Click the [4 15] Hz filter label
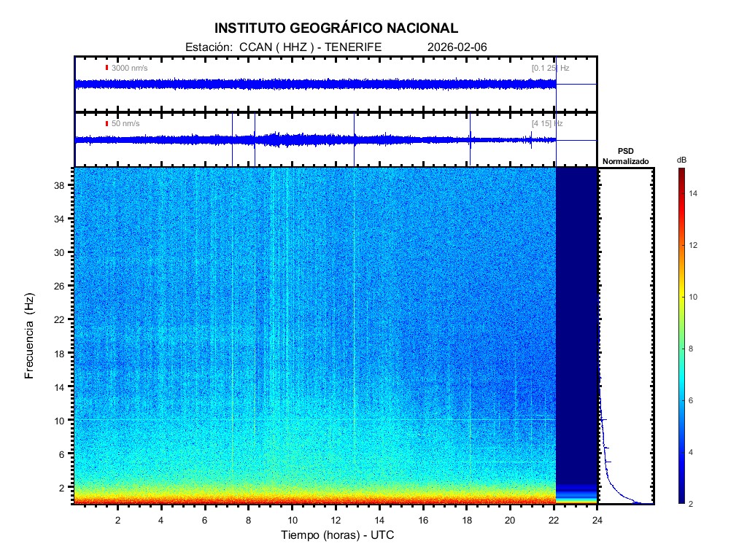The width and height of the screenshot is (747, 560). (547, 124)
